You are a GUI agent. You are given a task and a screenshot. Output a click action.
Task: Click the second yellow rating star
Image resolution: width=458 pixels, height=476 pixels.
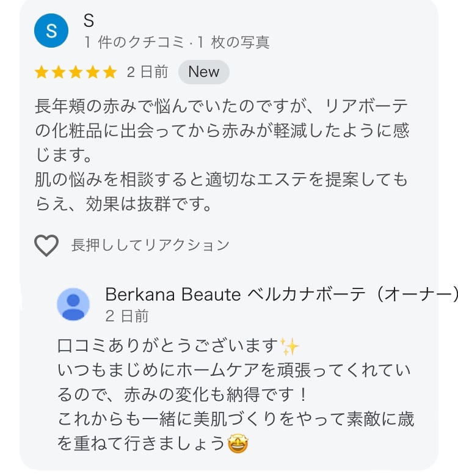(x=59, y=73)
